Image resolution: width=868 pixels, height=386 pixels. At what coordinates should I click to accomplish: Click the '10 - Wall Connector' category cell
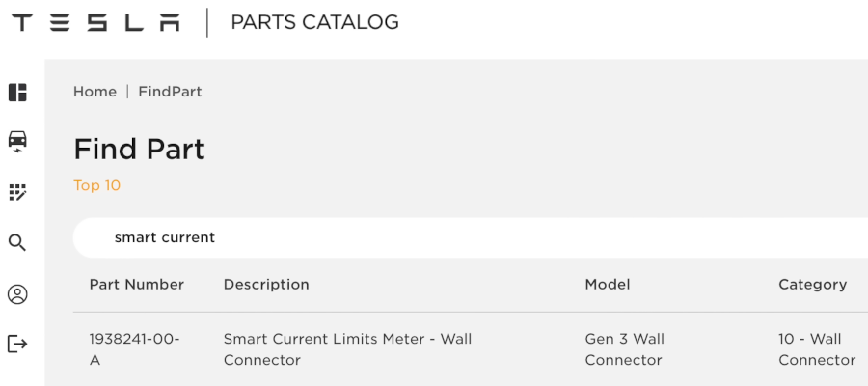pyautogui.click(x=816, y=349)
